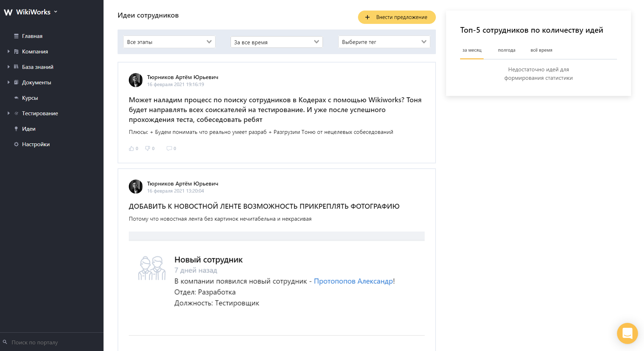Click the author avatar on second idea

(x=136, y=187)
